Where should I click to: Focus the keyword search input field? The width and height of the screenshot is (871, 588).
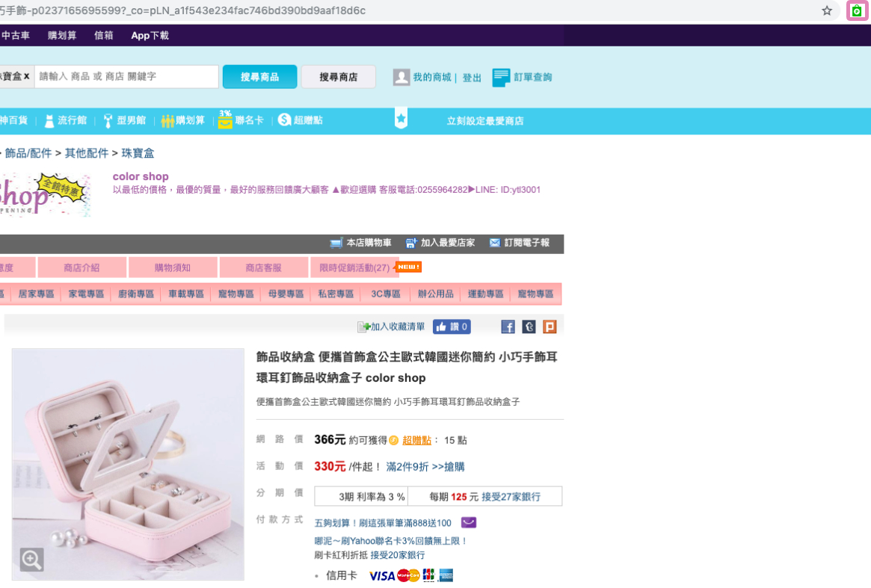click(x=126, y=77)
